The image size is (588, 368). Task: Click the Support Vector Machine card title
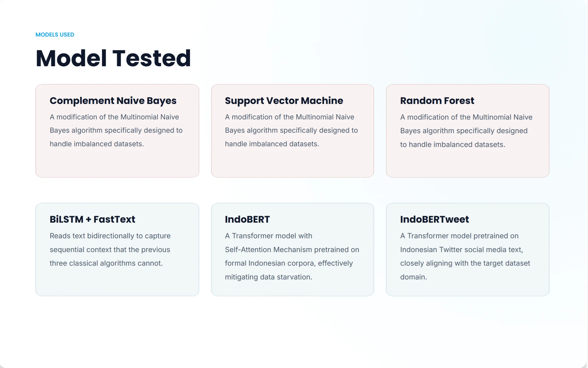(x=284, y=101)
